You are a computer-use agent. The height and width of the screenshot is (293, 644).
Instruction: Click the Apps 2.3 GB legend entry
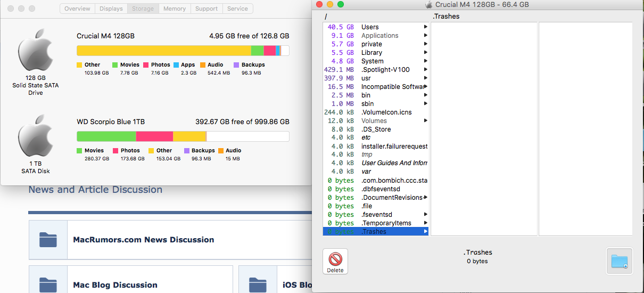[x=185, y=69]
